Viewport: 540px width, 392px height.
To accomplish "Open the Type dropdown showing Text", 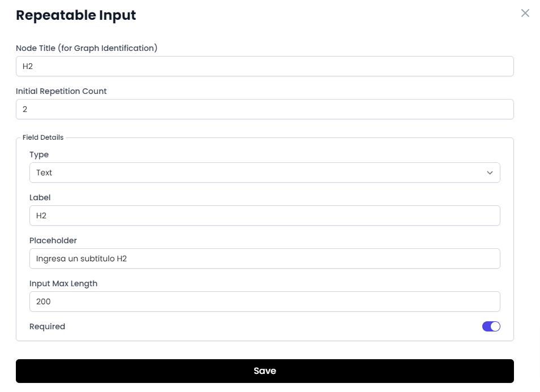I will click(x=264, y=173).
